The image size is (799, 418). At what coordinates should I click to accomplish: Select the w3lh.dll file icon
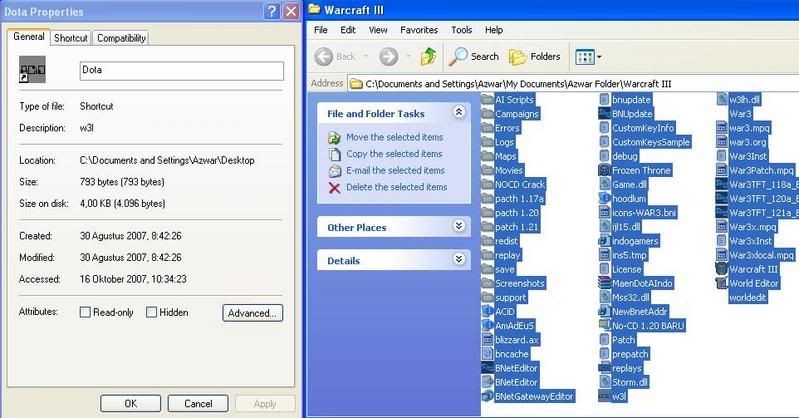pos(722,99)
